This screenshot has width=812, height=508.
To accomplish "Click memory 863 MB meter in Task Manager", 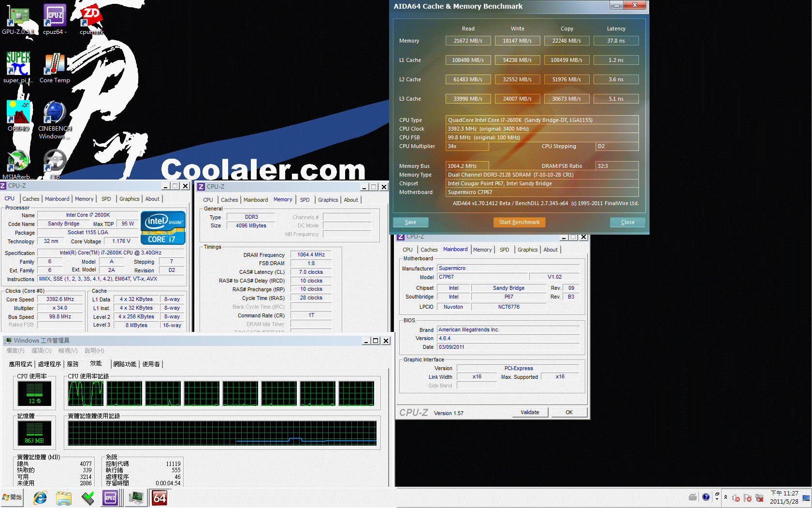I will (x=34, y=433).
